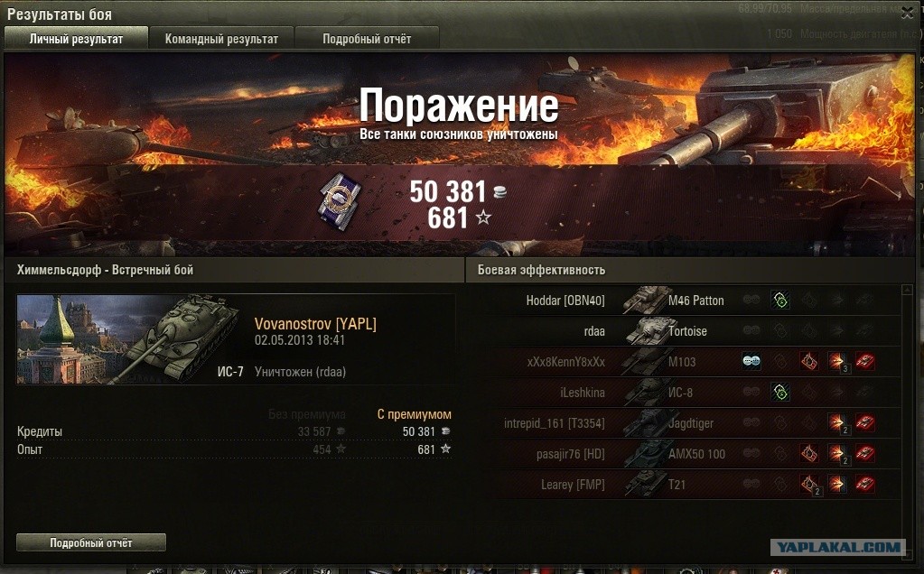Image resolution: width=924 pixels, height=574 pixels.
Task: Click the Подробный отчёт button at bottom
Action: tap(90, 542)
